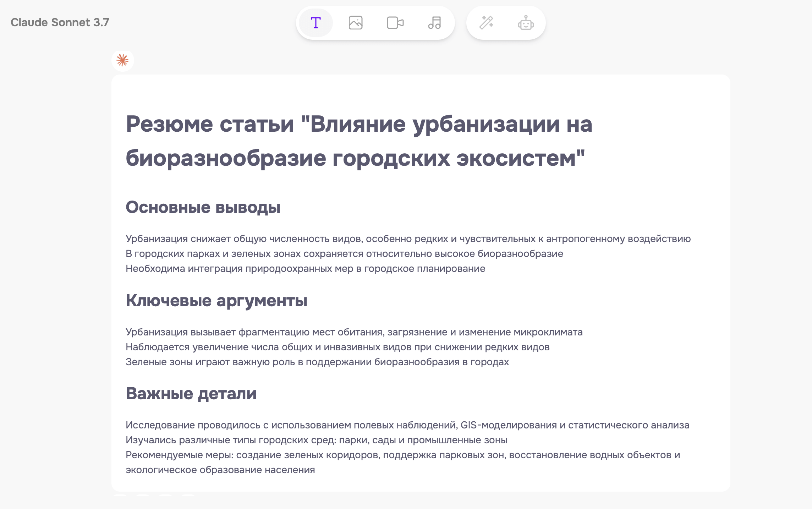Image resolution: width=812 pixels, height=509 pixels.
Task: Switch to image generation mode icon
Action: coord(355,23)
